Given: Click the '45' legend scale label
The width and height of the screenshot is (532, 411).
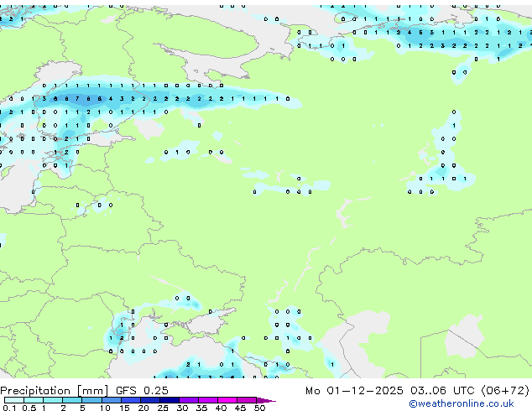Looking at the screenshot, I should coord(240,408).
